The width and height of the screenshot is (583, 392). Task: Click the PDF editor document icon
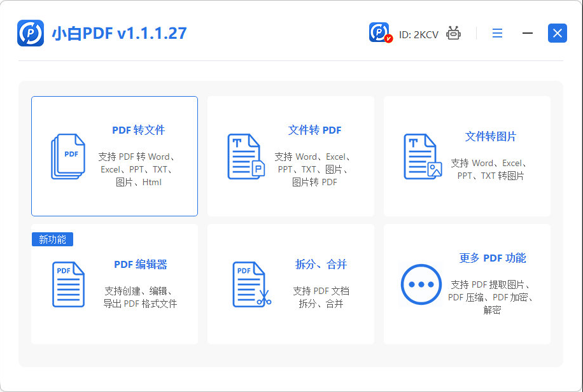[x=68, y=284]
